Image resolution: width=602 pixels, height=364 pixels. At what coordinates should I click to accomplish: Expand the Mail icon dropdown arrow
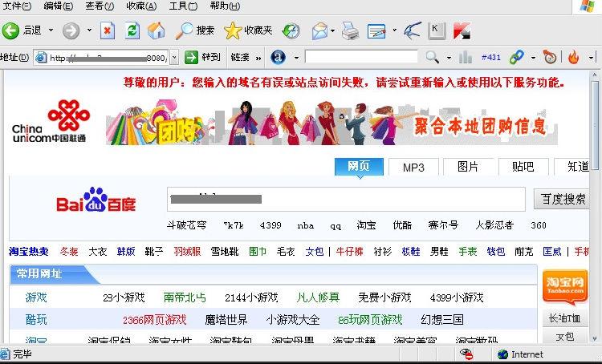[333, 31]
